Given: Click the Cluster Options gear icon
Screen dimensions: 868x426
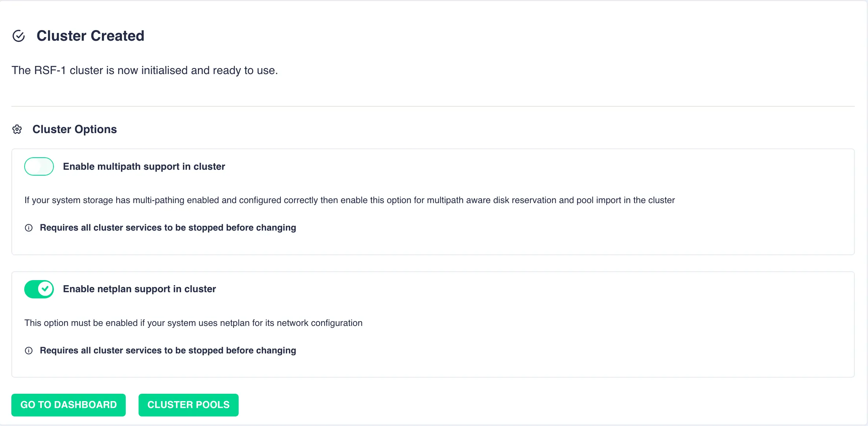Looking at the screenshot, I should tap(17, 129).
